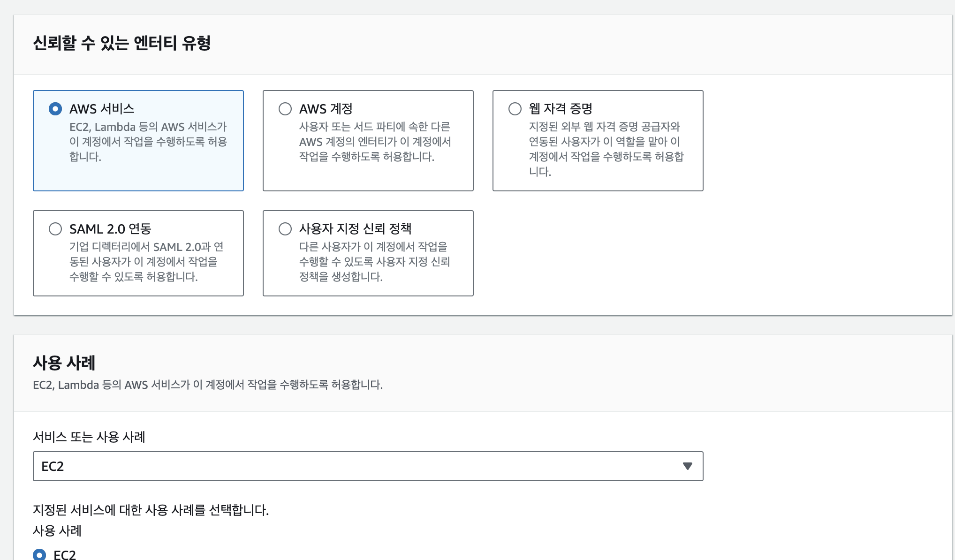Pick the 사용자 지정 신뢰 정책 radio button

pyautogui.click(x=285, y=229)
